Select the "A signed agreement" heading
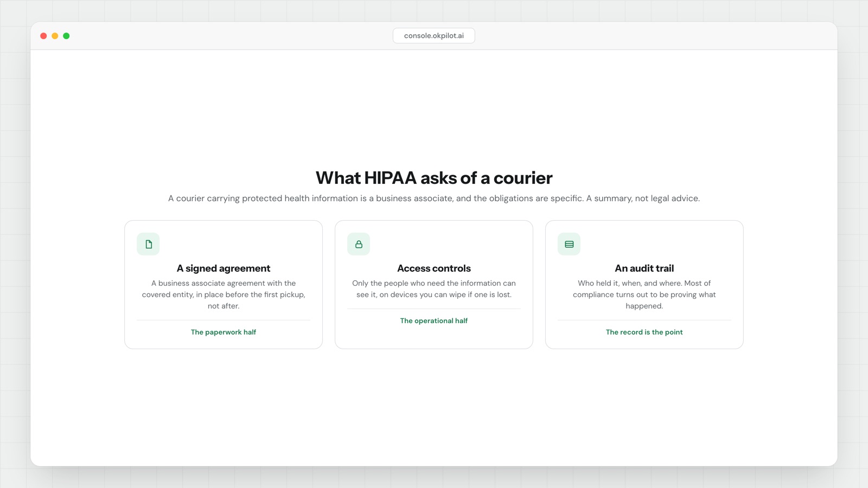 click(224, 268)
